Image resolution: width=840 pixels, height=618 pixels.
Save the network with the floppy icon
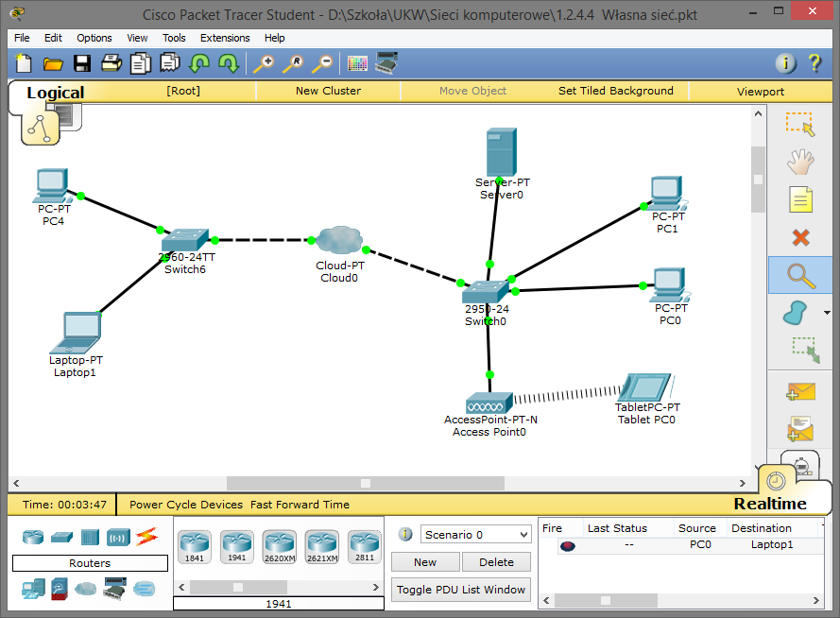82,63
